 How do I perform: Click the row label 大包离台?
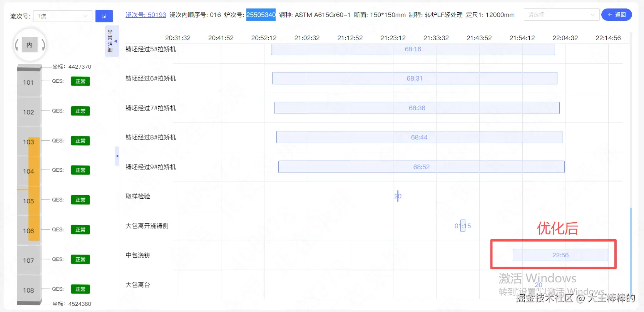coord(138,285)
